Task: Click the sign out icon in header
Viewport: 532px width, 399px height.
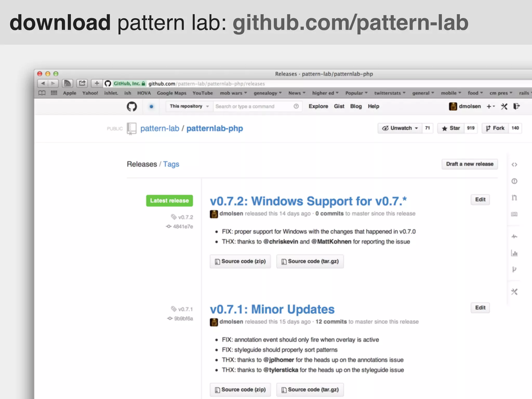Action: (x=516, y=106)
